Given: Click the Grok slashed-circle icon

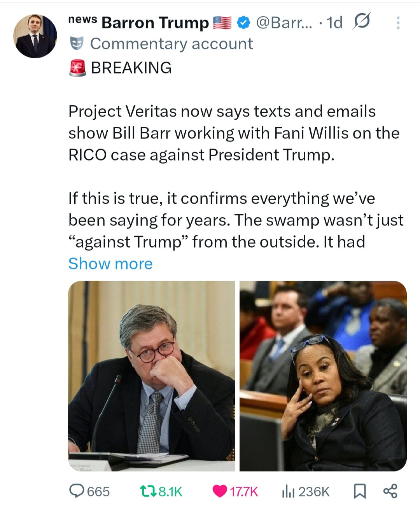Looking at the screenshot, I should [362, 21].
